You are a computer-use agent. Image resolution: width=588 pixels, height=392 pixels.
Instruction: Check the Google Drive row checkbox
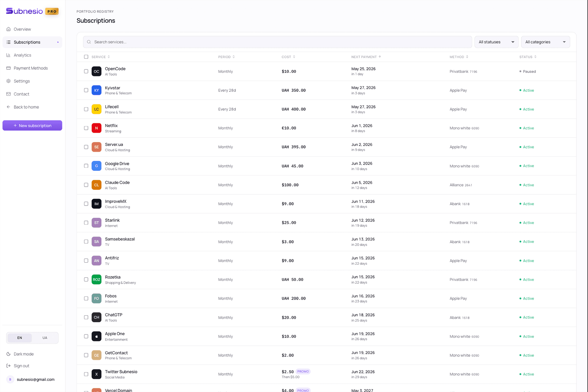click(86, 166)
